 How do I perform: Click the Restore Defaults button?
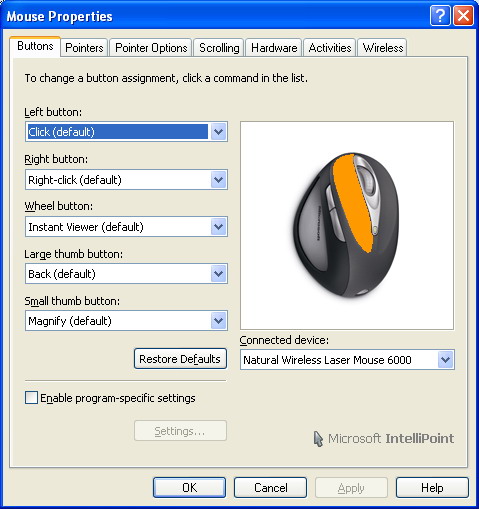pyautogui.click(x=180, y=359)
